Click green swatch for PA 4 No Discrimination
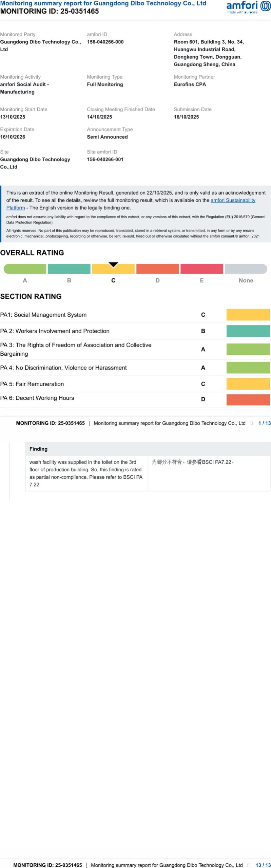Screen dimensions: 271x868 (248, 368)
